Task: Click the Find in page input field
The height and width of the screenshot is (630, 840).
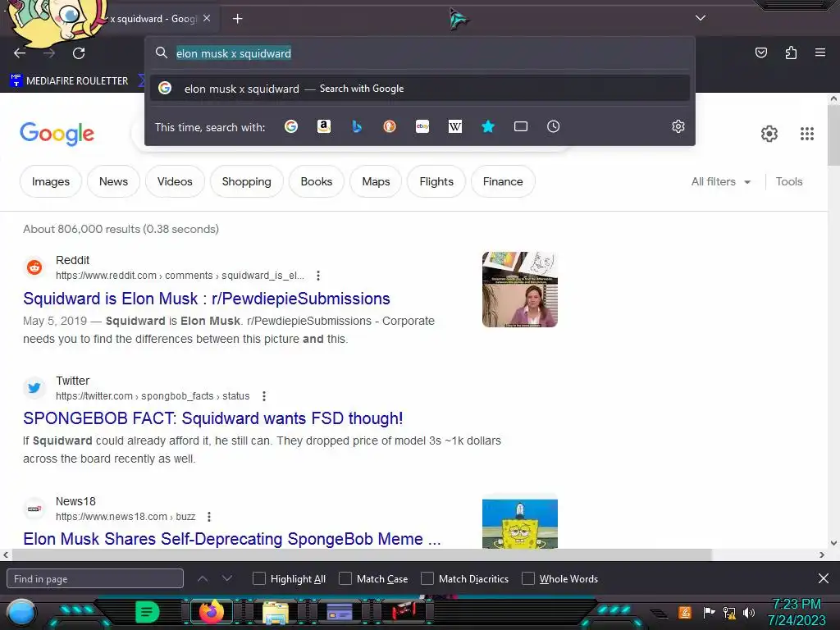Action: (x=95, y=578)
